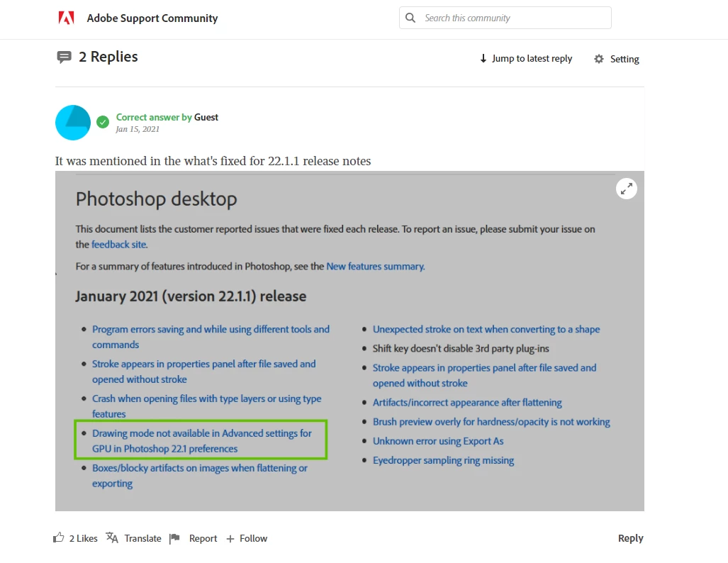Screen dimensions: 728x563
Task: Expand the release notes image fullscreen
Action: (x=627, y=189)
